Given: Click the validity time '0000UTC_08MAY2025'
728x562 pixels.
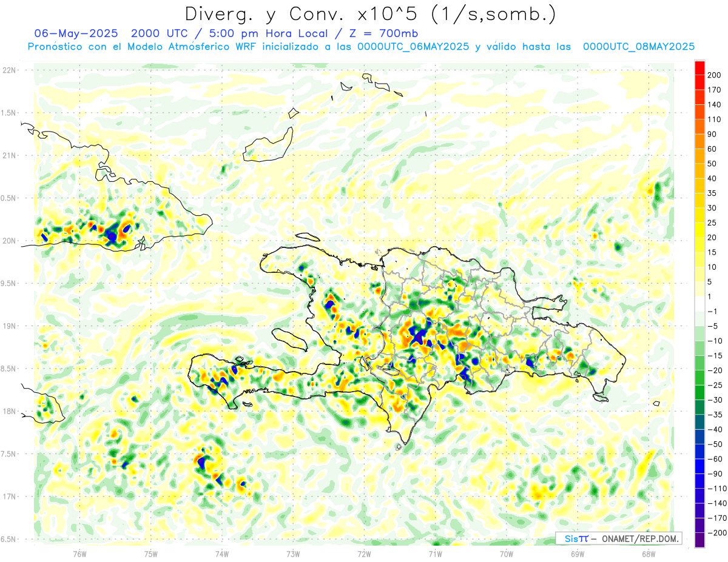Looking at the screenshot, I should coord(638,47).
